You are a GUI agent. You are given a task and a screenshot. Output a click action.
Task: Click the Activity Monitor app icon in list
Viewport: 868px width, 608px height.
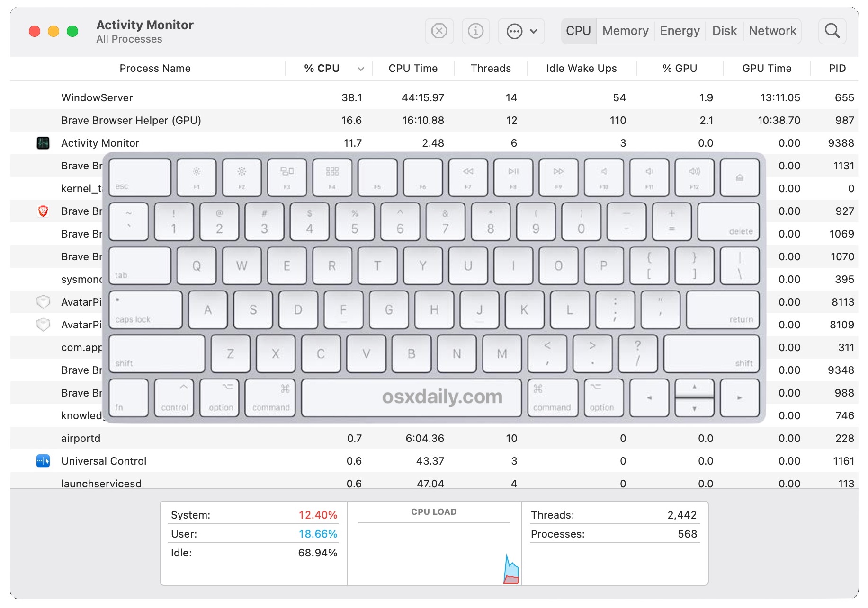pyautogui.click(x=43, y=143)
